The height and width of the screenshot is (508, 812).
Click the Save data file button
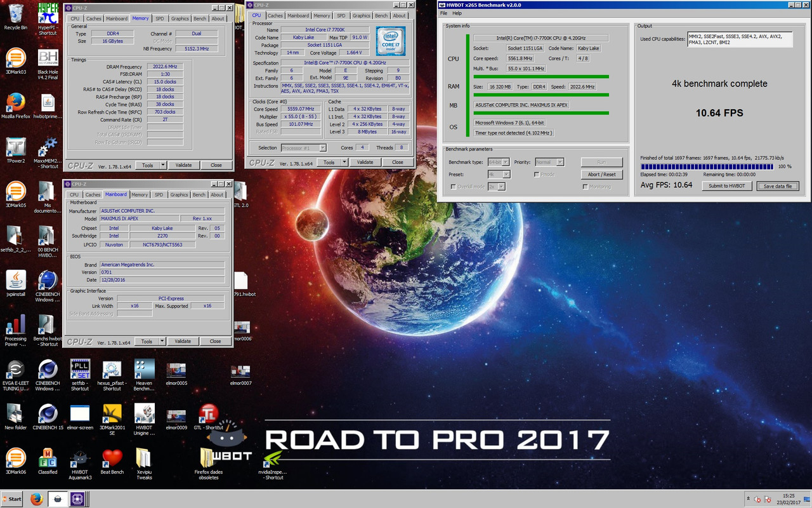tap(778, 186)
